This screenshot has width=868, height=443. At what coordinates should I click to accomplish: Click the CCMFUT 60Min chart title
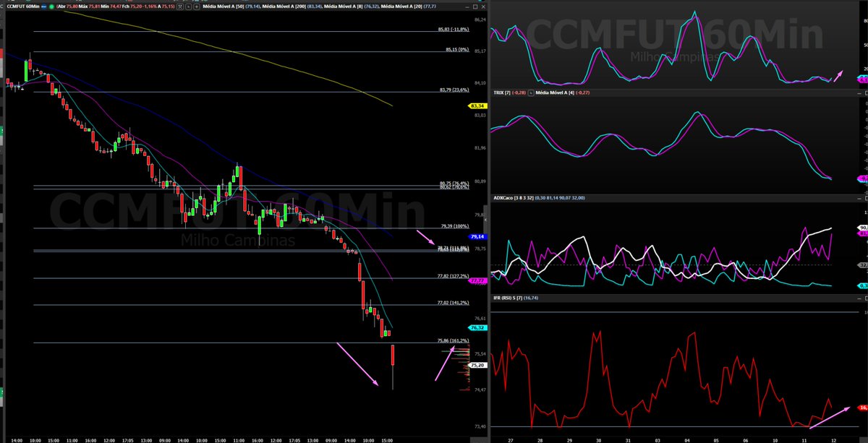pyautogui.click(x=23, y=6)
